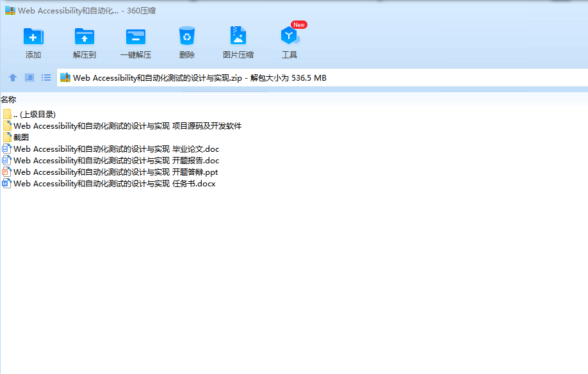Click the New badge on 工具
This screenshot has width=588, height=374.
coord(299,25)
